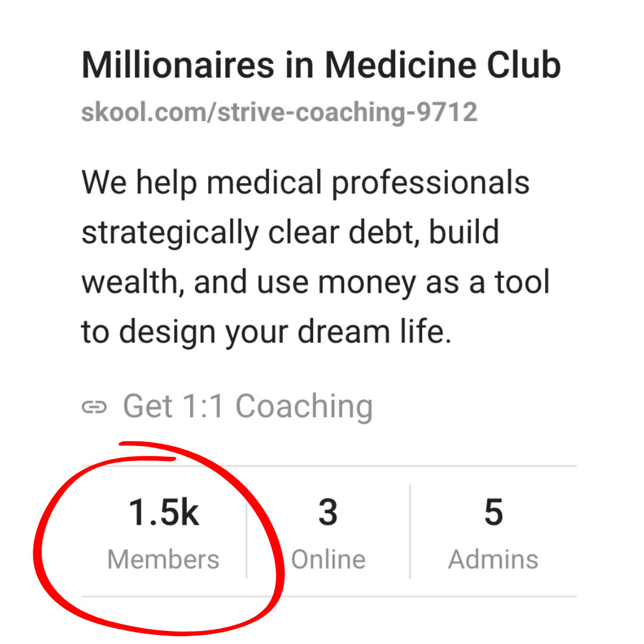This screenshot has height=644, width=644.
Task: Click the "wealth, and use money as a tool" line
Action: point(315,281)
